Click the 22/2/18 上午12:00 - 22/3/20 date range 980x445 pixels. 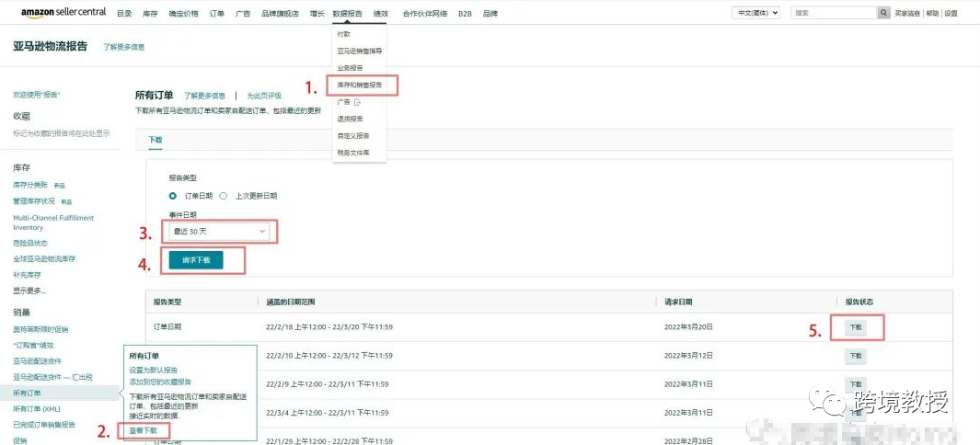click(329, 327)
